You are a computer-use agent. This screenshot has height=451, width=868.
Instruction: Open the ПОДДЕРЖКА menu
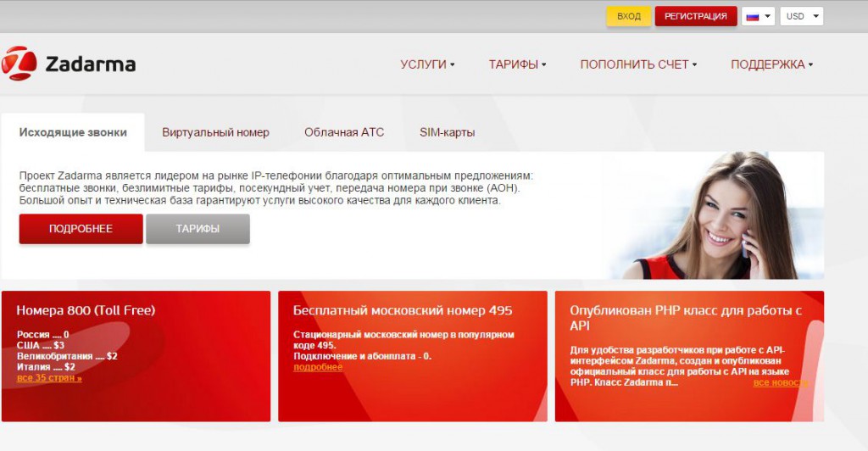771,64
